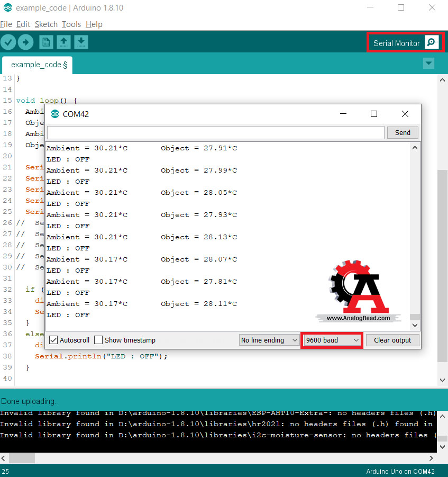Click the COM42 window Arduino icon
This screenshot has height=477, width=448.
pyautogui.click(x=55, y=114)
